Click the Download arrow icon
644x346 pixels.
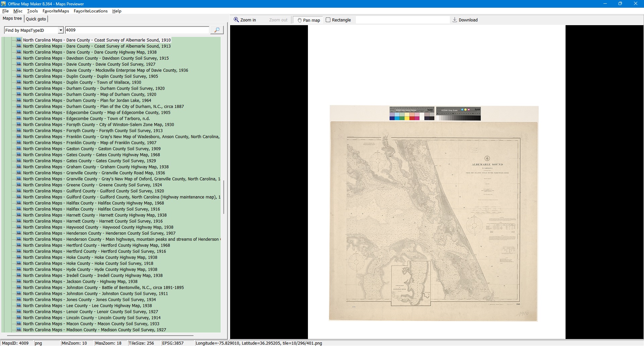(x=454, y=20)
